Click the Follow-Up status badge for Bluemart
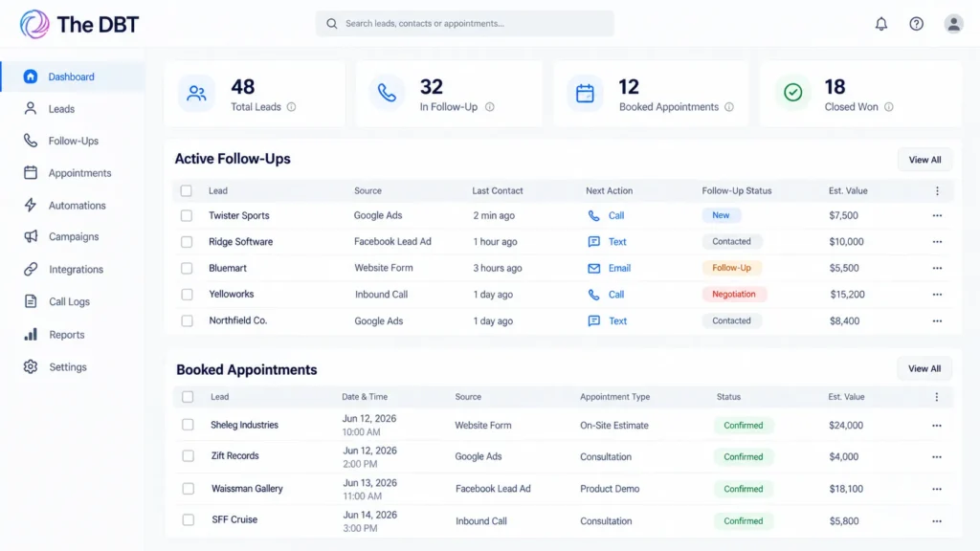Image resolution: width=980 pixels, height=551 pixels. pyautogui.click(x=732, y=268)
